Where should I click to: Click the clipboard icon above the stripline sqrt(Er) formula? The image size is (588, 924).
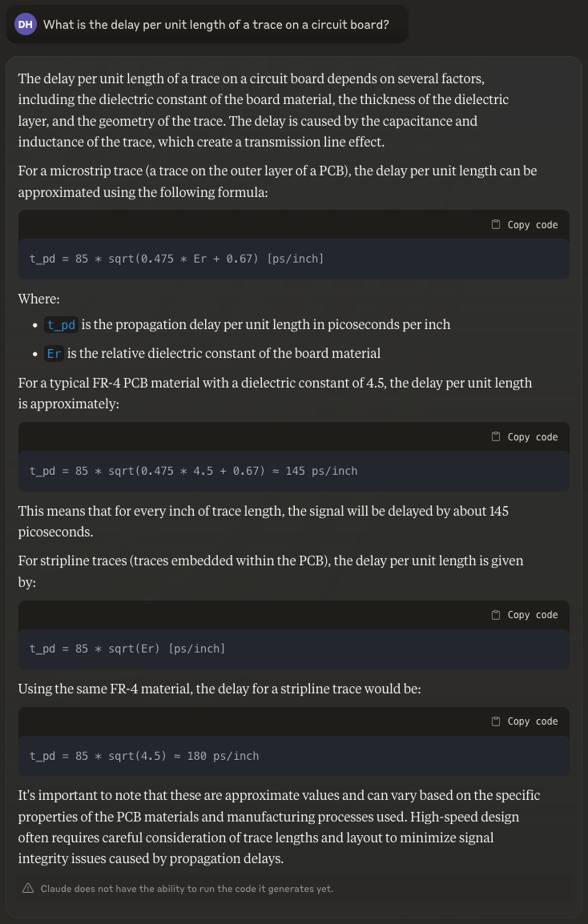496,615
